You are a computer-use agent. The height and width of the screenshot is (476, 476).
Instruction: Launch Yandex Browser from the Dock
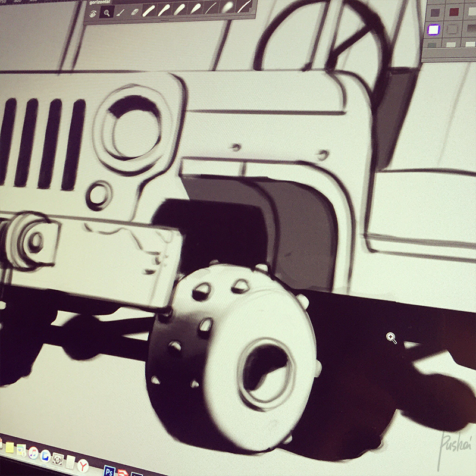point(83,465)
